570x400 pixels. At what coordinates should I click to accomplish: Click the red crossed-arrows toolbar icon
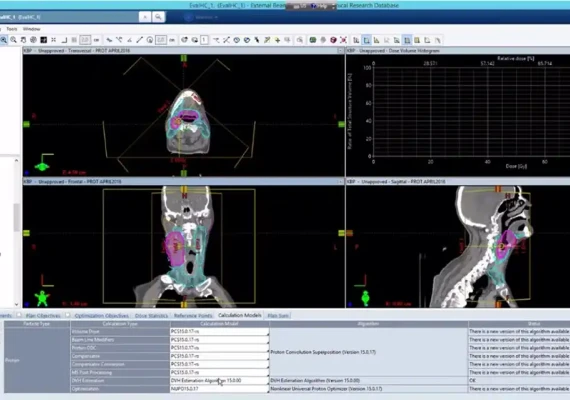(343, 40)
